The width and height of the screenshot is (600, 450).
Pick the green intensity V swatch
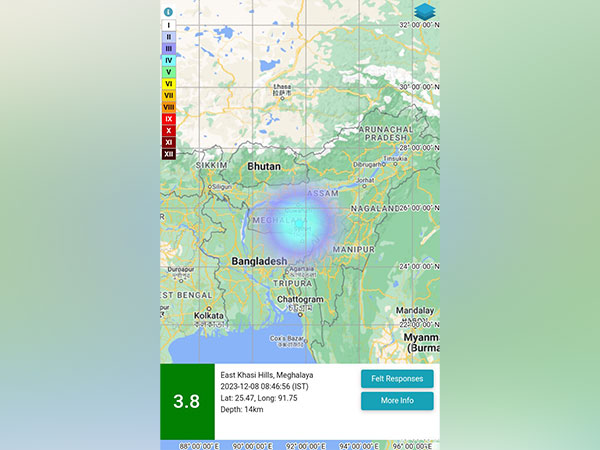168,72
